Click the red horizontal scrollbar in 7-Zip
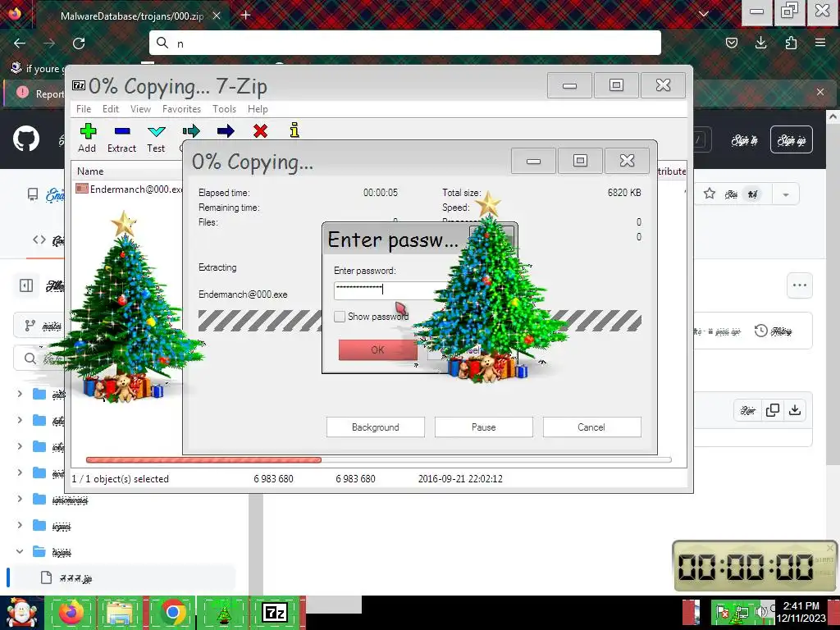The height and width of the screenshot is (630, 840). pyautogui.click(x=203, y=459)
